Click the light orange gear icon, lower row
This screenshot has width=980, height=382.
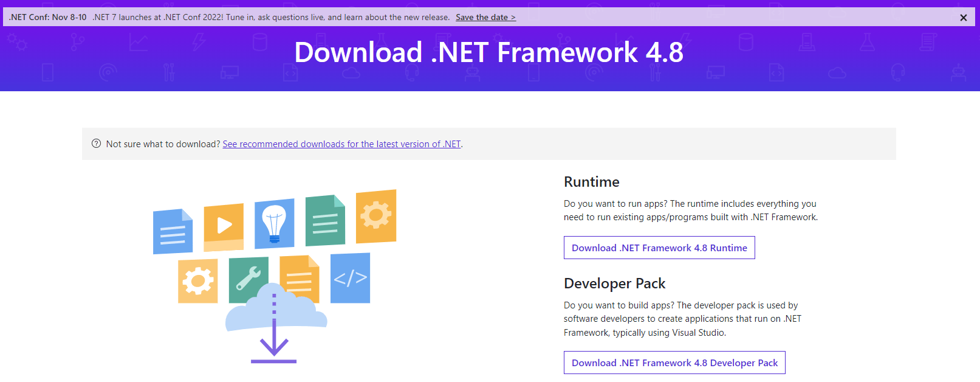(198, 281)
